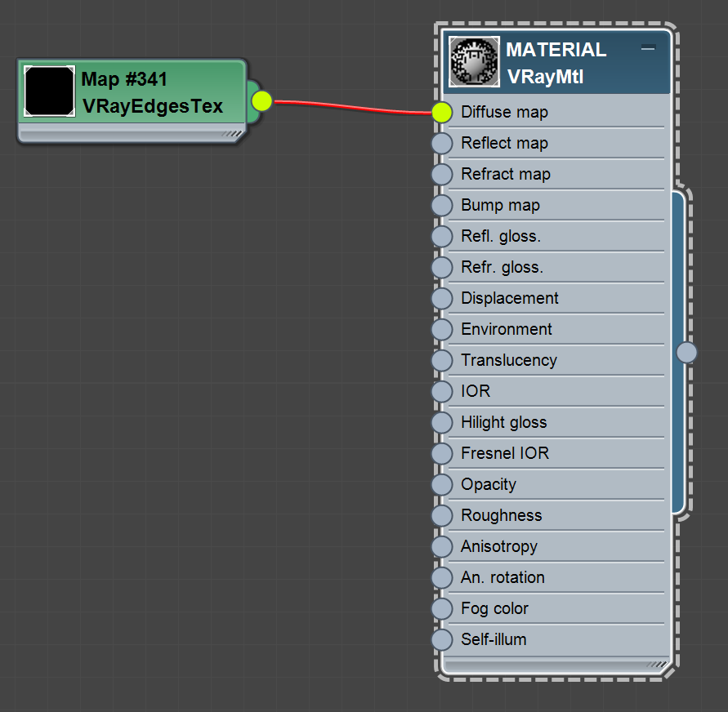Click the Translucency slot label
This screenshot has height=712, width=728.
[509, 360]
